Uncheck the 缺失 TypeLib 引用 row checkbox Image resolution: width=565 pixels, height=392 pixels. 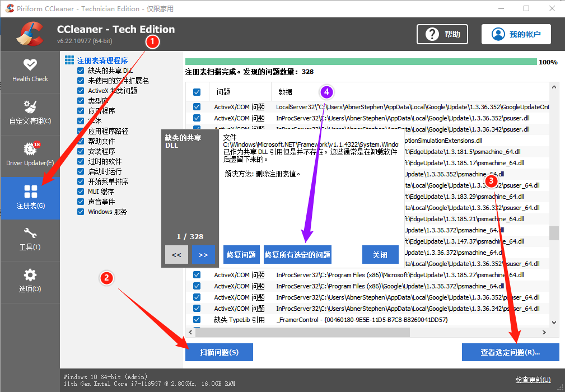point(197,320)
